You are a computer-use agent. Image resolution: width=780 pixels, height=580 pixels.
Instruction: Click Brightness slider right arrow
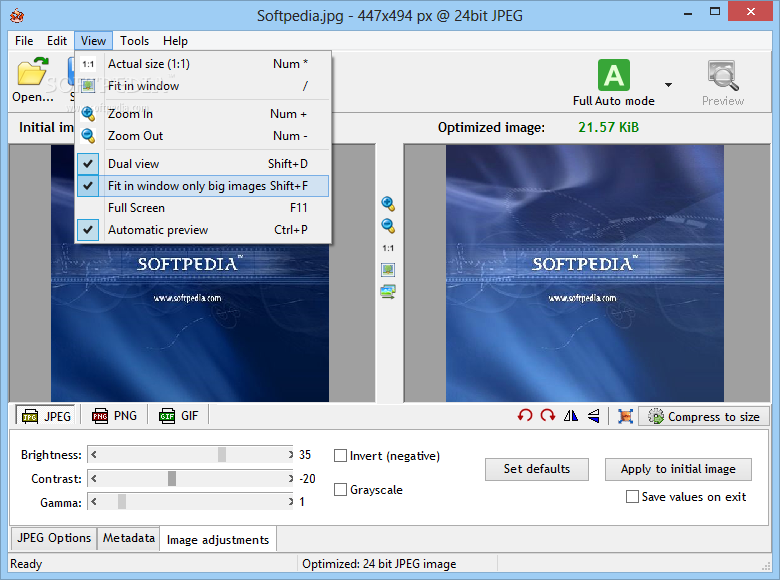pos(291,454)
